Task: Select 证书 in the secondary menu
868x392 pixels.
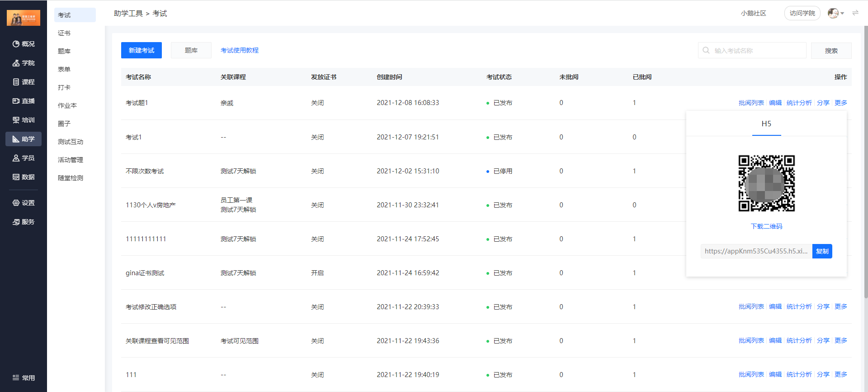Action: click(64, 33)
